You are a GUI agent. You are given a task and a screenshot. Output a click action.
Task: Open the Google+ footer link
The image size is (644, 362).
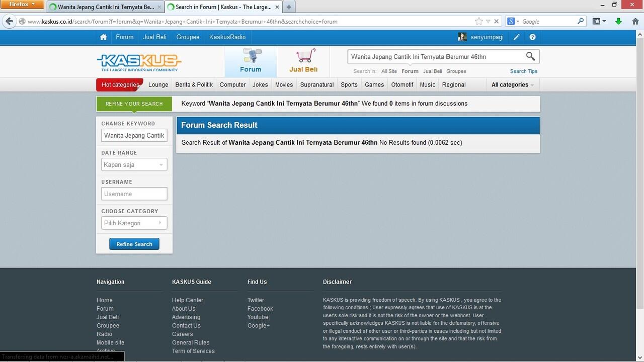pos(259,325)
